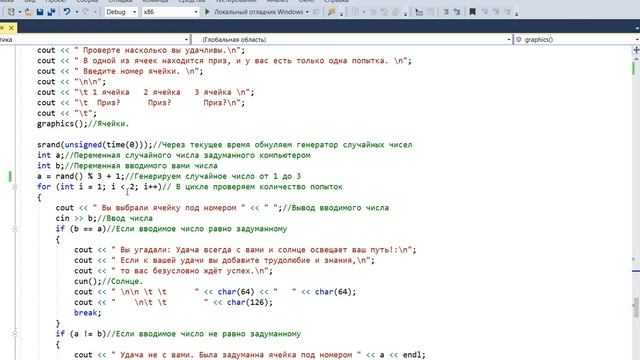The width and height of the screenshot is (640, 360).
Task: Collapse the if (b == a) block
Action: point(15,229)
